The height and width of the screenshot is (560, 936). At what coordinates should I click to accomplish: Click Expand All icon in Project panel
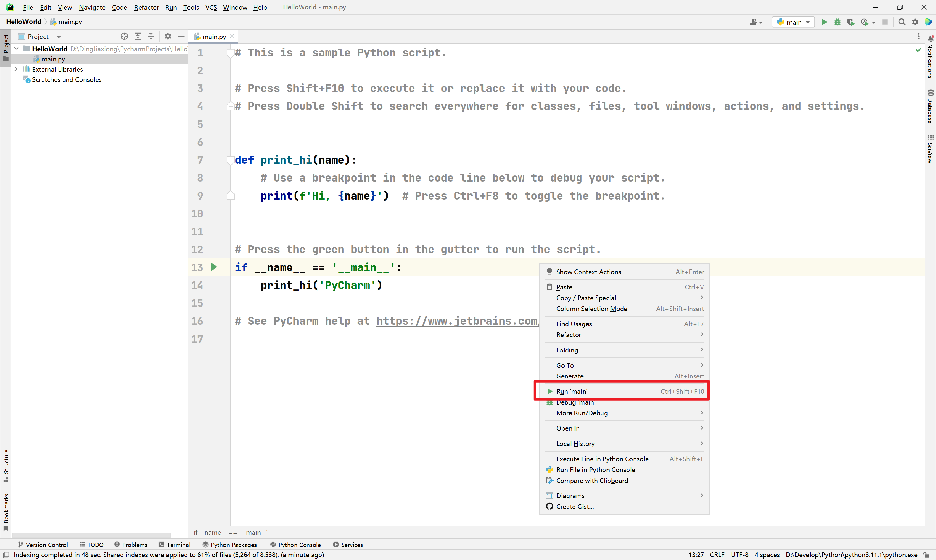[x=138, y=36]
